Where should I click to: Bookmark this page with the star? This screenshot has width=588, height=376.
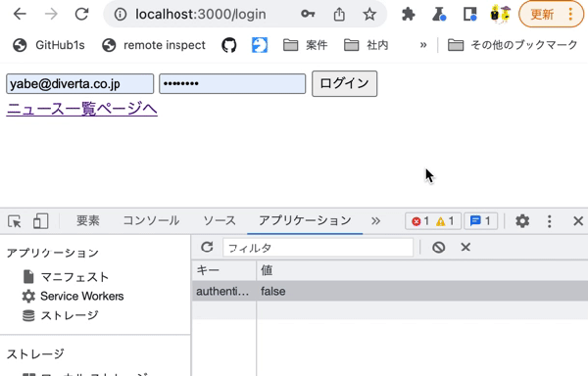tap(369, 15)
